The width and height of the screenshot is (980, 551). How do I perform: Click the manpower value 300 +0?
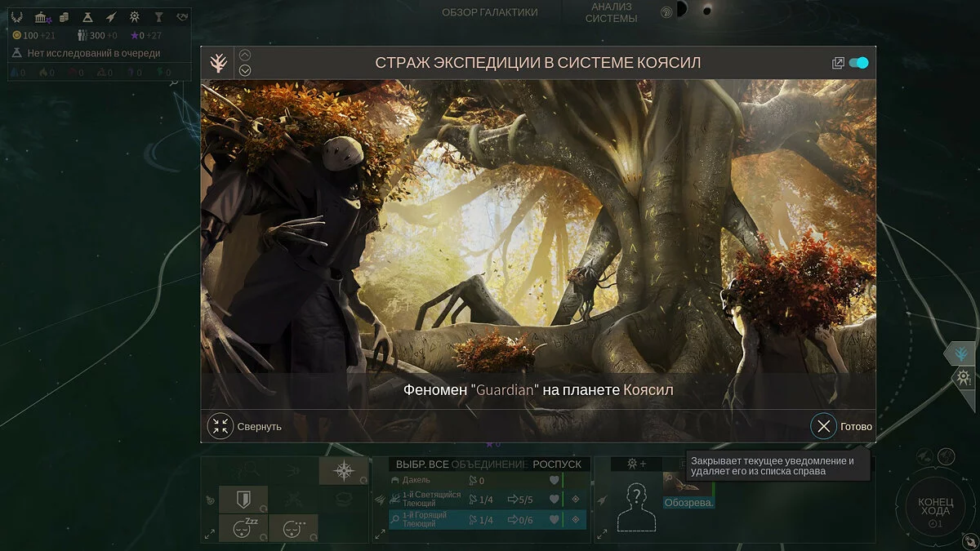(x=97, y=35)
